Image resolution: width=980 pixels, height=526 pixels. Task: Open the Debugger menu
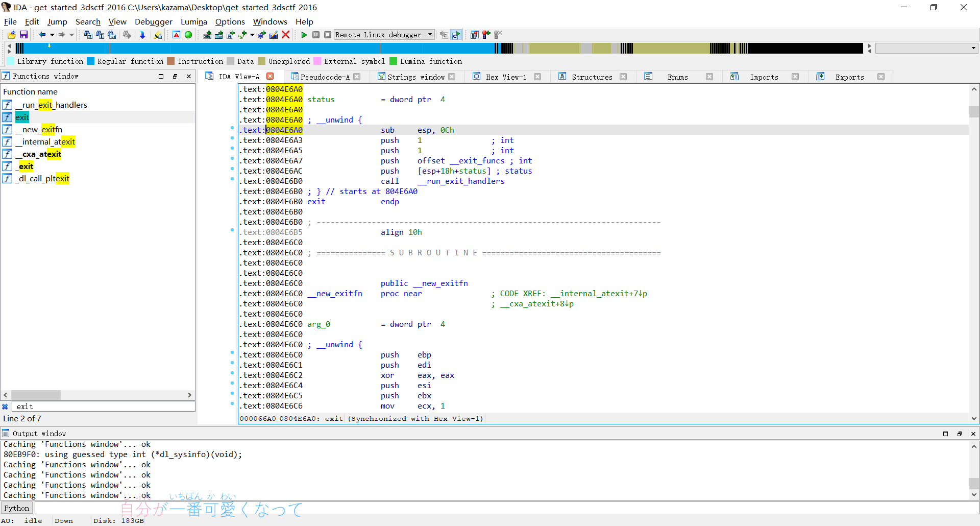coord(154,21)
